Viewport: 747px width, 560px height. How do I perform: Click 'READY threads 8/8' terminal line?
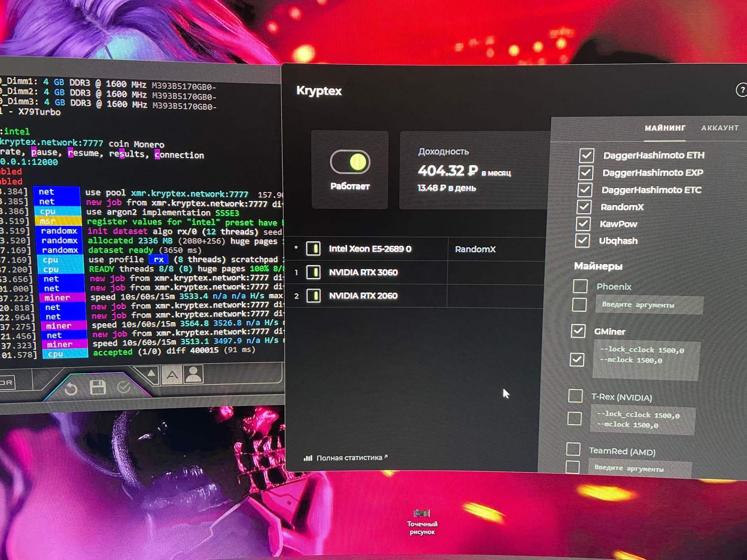[186, 269]
